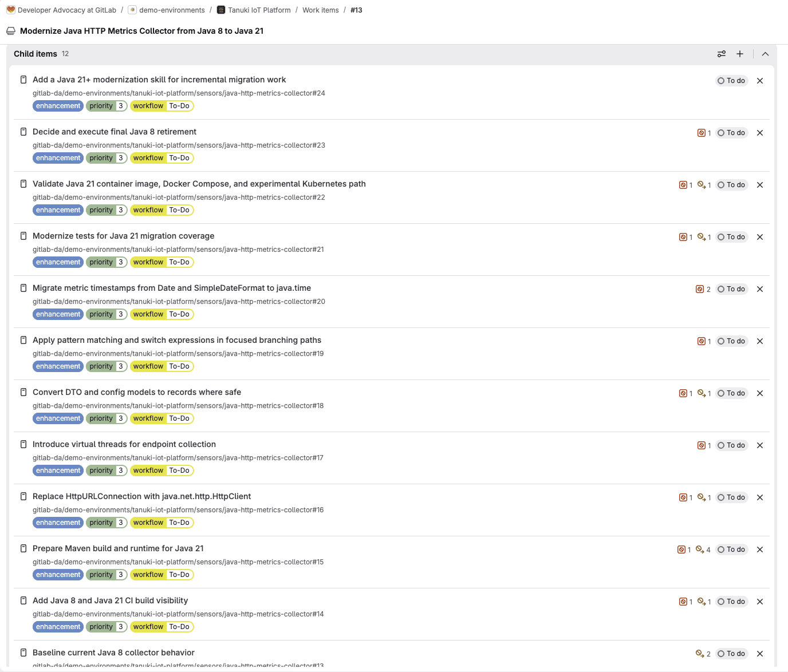Remove 'Decide and execute final Java 8 retirement' child item
Image resolution: width=788 pixels, height=672 pixels.
[x=760, y=133]
